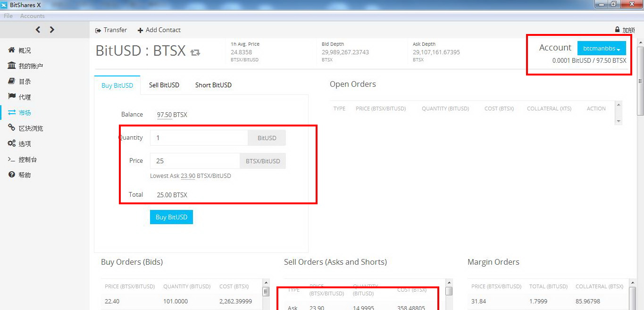Click the 97.50 BTSX balance link

(x=172, y=115)
